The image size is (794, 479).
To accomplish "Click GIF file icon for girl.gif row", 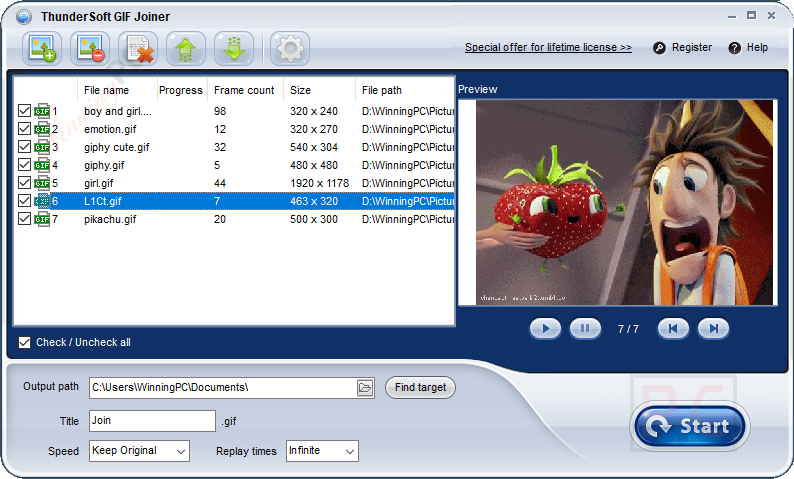I will [42, 183].
